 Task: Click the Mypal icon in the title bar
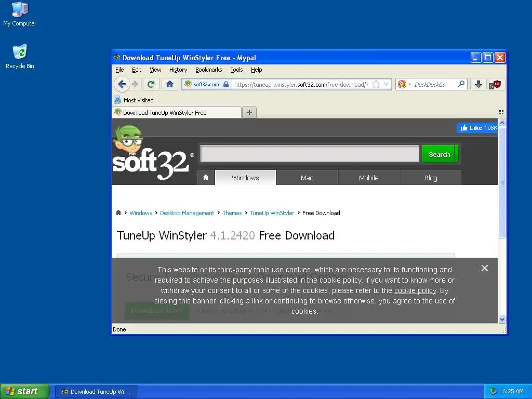tap(117, 57)
